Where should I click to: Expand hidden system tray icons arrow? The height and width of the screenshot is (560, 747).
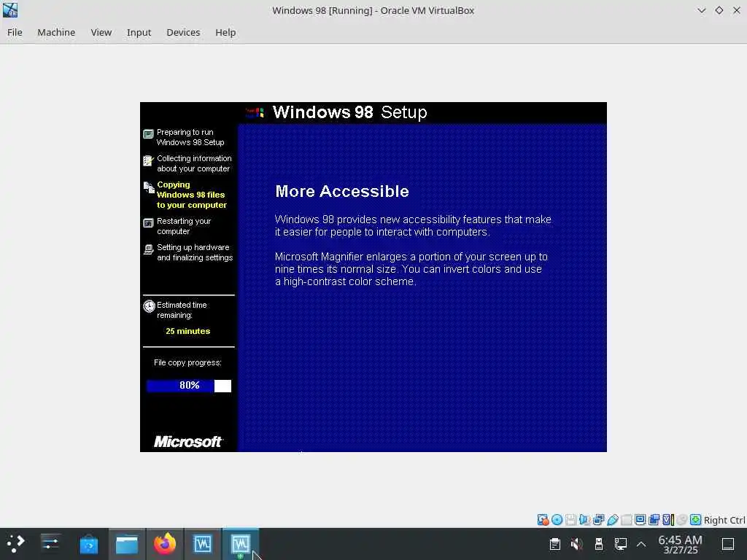(x=641, y=544)
